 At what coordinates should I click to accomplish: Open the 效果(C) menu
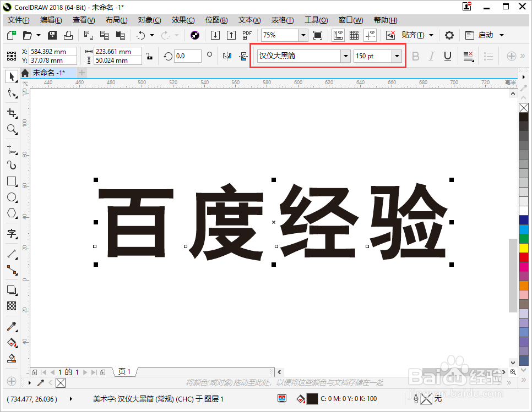tap(183, 20)
